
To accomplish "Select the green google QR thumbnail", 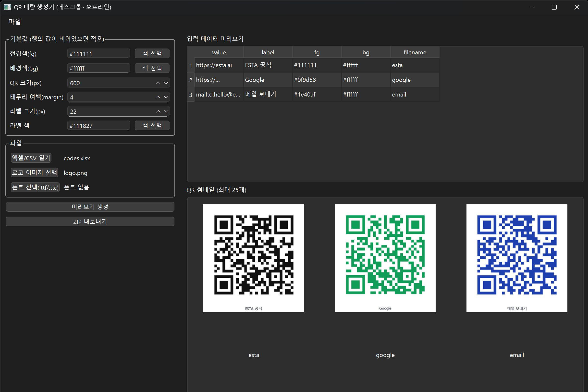I will [x=385, y=258].
